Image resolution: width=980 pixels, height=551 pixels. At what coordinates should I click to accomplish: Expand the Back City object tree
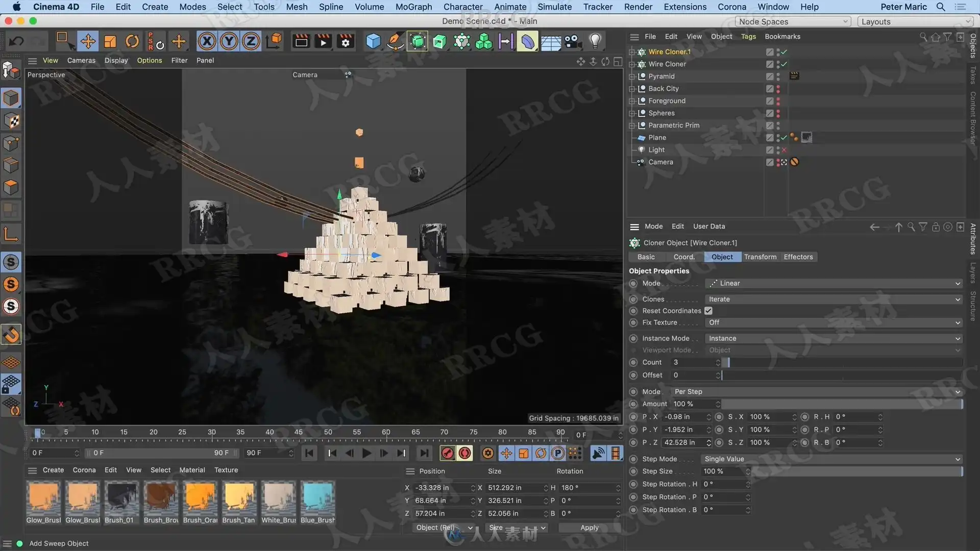pos(632,89)
